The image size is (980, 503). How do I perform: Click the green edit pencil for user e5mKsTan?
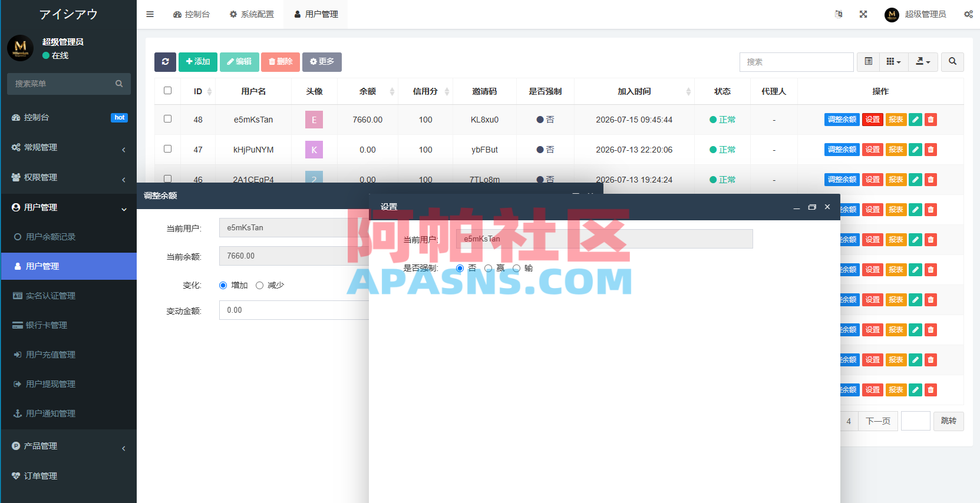coord(915,120)
